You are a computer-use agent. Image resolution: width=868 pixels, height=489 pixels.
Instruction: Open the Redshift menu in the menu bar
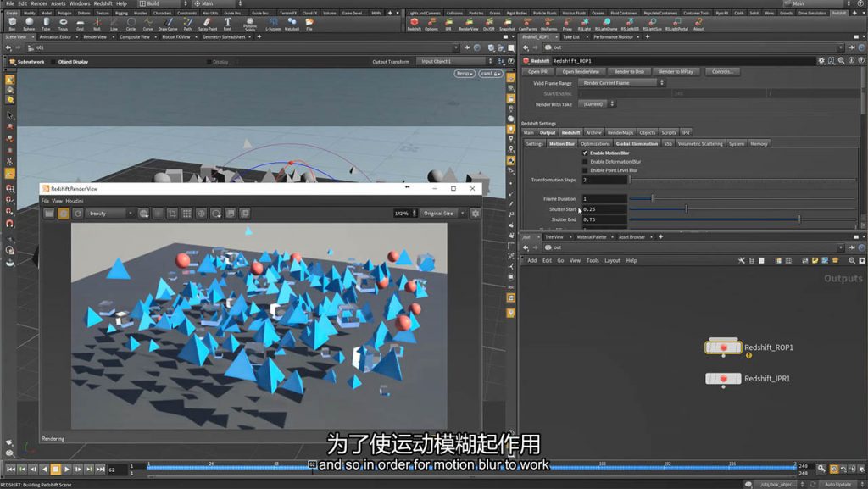pos(103,3)
